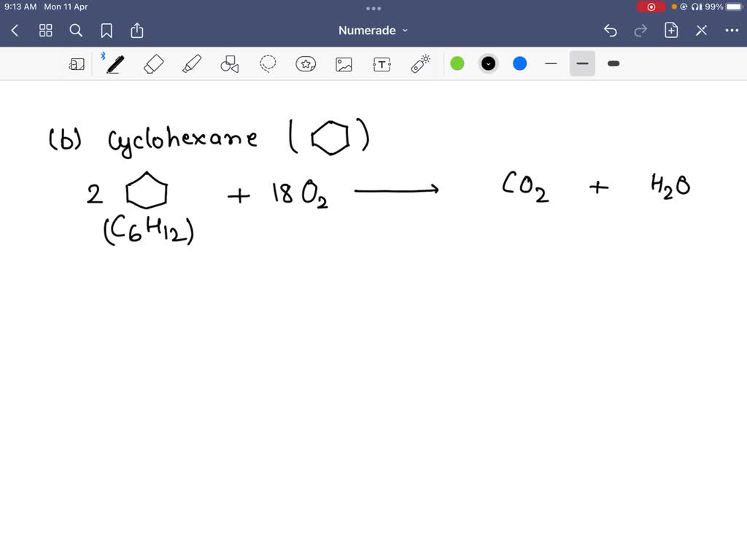
Task: Select the text box tool
Action: (382, 63)
